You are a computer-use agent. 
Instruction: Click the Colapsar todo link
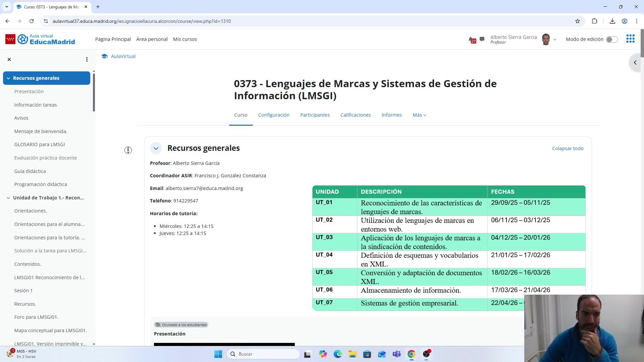(568, 148)
